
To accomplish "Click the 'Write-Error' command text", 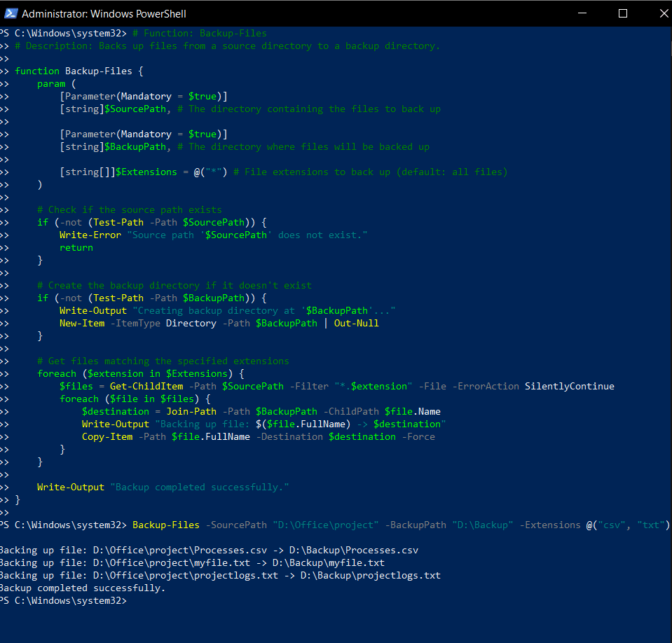I will [90, 235].
